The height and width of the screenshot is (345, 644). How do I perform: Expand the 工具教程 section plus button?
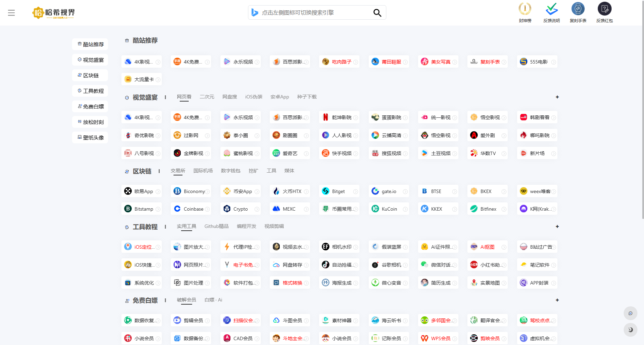click(x=557, y=227)
